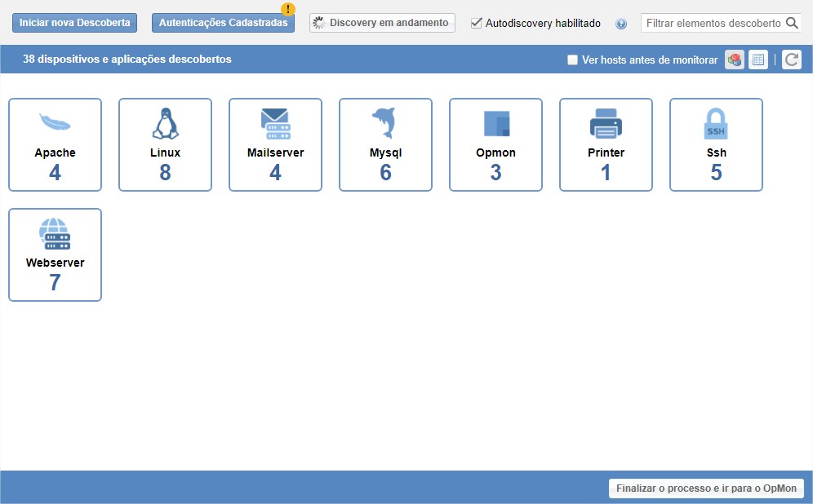Click the yellow warning badge on Autenticações
This screenshot has height=504, width=813.
click(x=287, y=10)
